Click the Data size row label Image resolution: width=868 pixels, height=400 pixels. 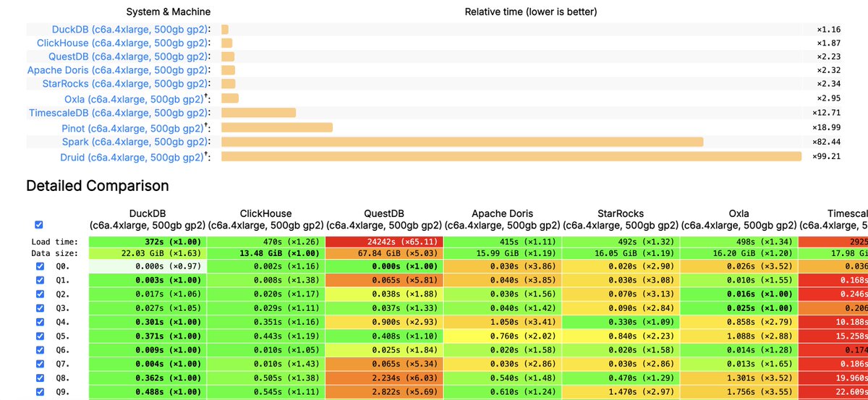[x=56, y=254]
